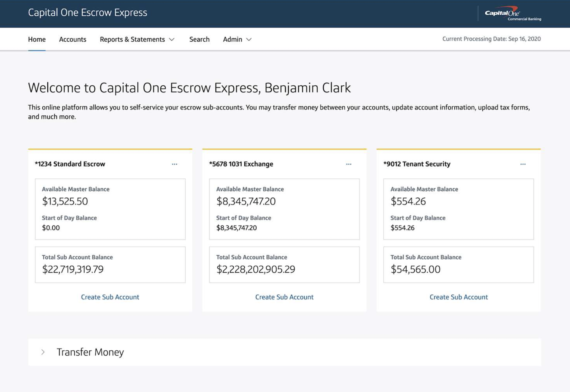Click the $2,228,202,905.29 sub account total
The height and width of the screenshot is (392, 570).
(256, 269)
